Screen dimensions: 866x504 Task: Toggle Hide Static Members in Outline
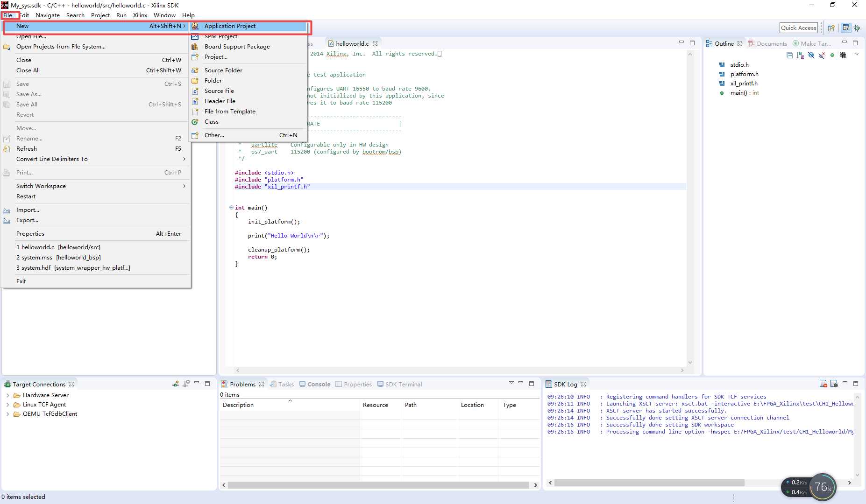(x=822, y=55)
